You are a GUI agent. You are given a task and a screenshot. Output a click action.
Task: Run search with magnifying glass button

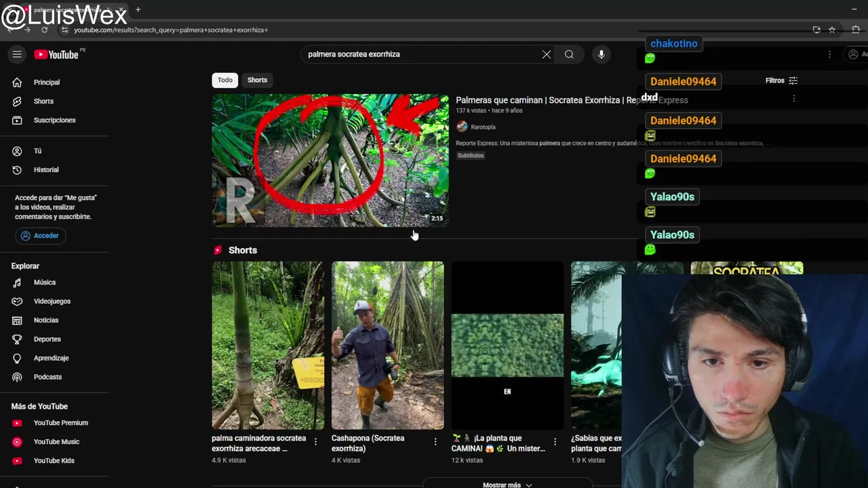click(x=570, y=54)
